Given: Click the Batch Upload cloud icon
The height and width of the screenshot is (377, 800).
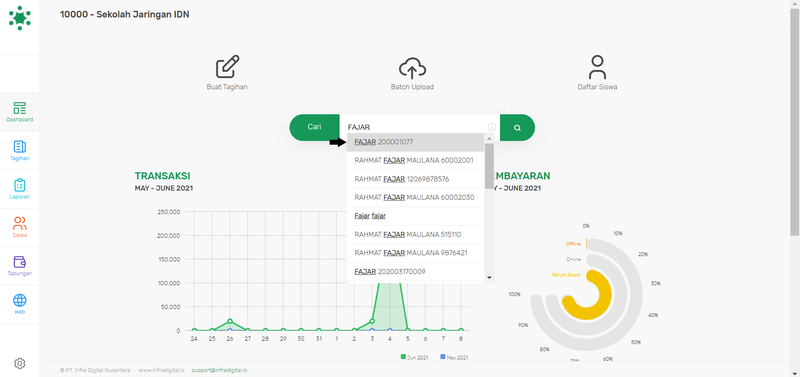Looking at the screenshot, I should point(412,68).
